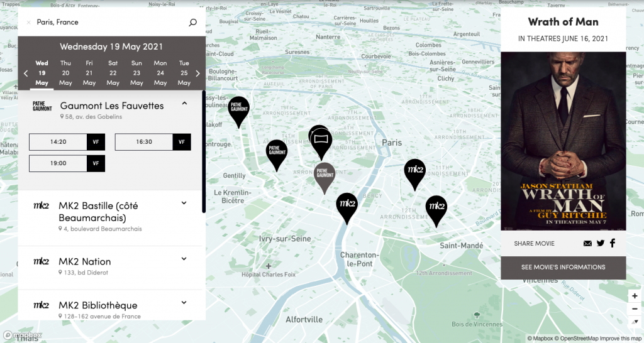This screenshot has width=644, height=343.
Task: Select Thu 20 May date tab
Action: point(65,73)
